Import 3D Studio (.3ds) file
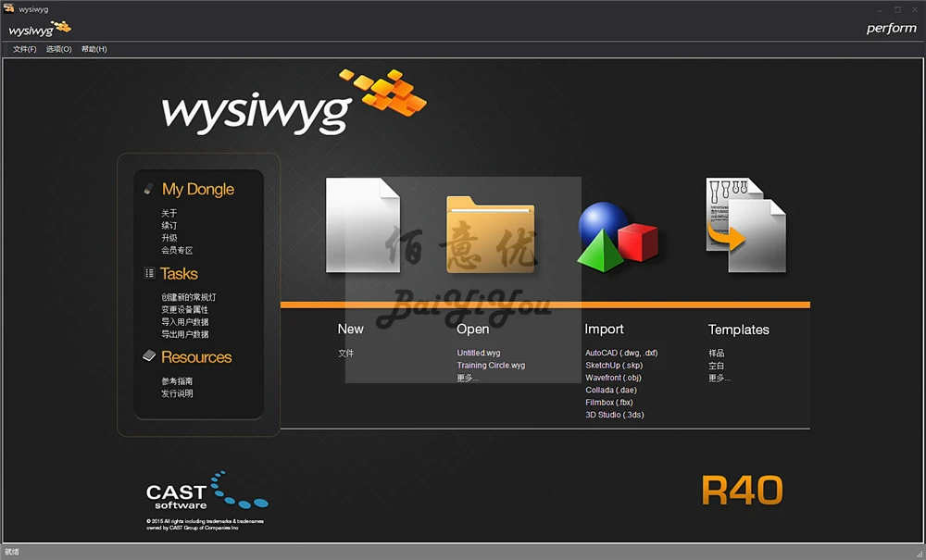 pyautogui.click(x=614, y=415)
